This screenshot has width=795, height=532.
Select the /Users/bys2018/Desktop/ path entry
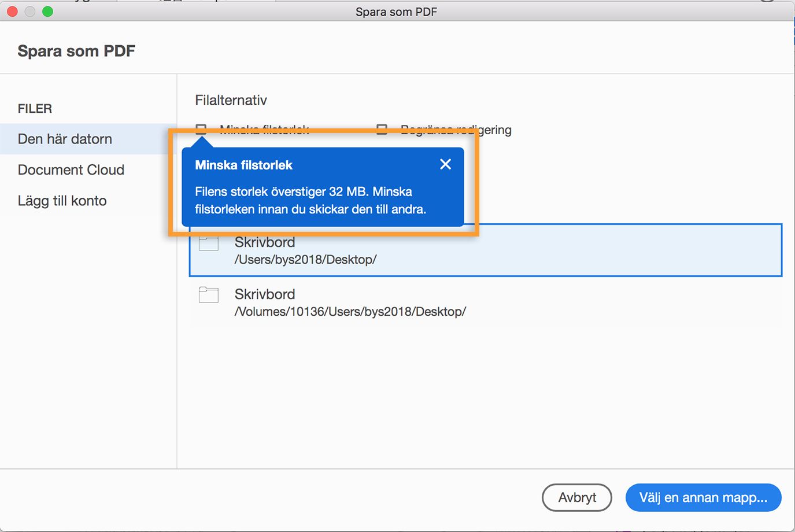(x=305, y=260)
